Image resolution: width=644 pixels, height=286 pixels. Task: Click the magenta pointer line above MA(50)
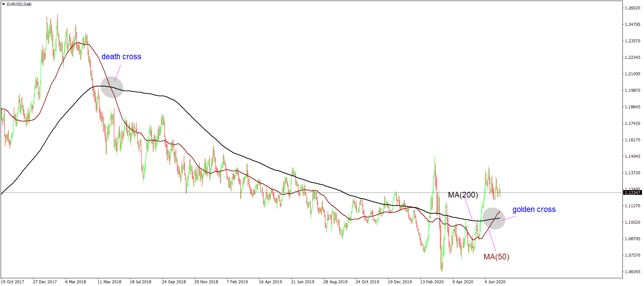tap(492, 240)
